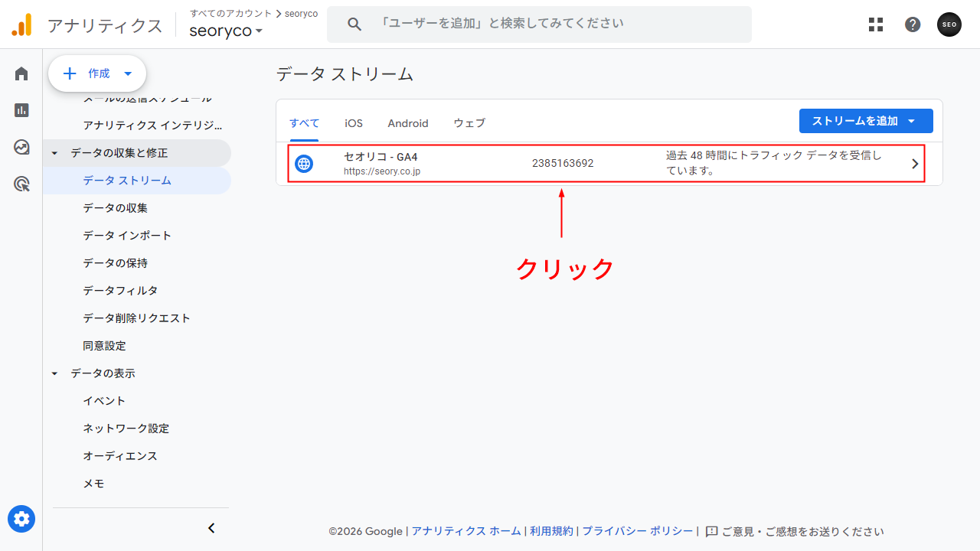Switch to the iOS tab
The height and width of the screenshot is (551, 980).
(353, 123)
